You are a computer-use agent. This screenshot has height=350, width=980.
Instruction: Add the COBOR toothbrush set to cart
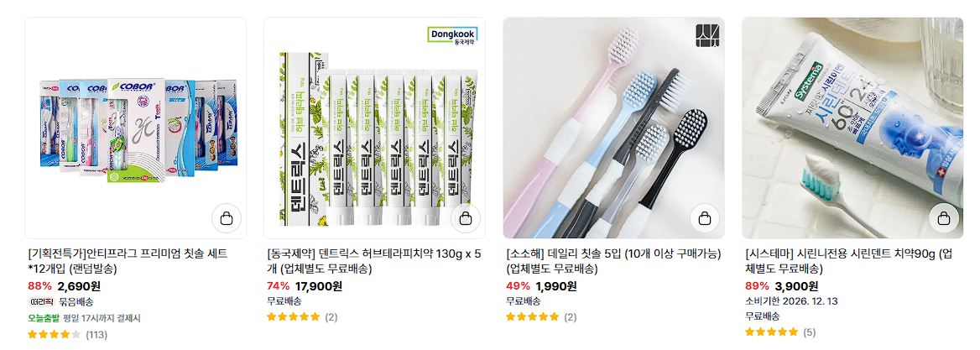point(227,218)
